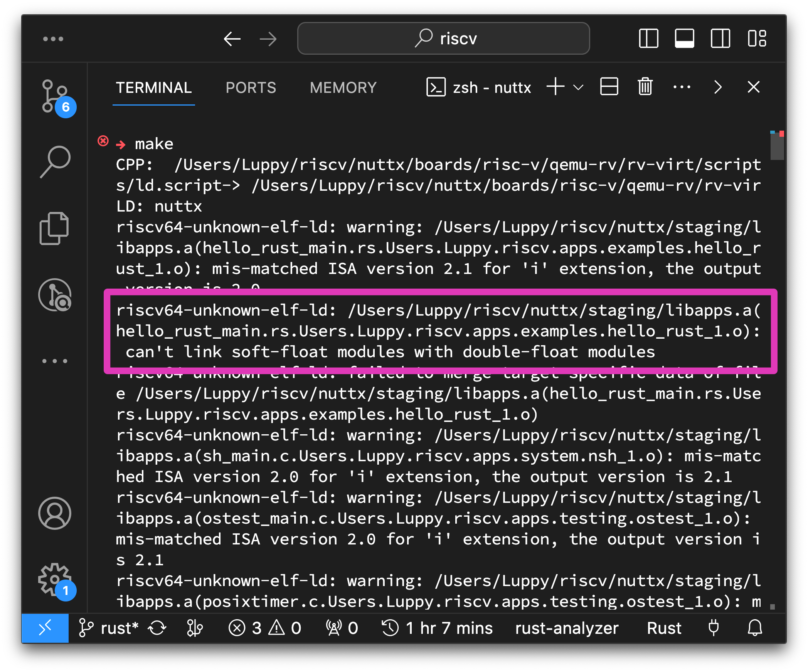Click the riscv command center search box
808x672 pixels.
coord(443,39)
